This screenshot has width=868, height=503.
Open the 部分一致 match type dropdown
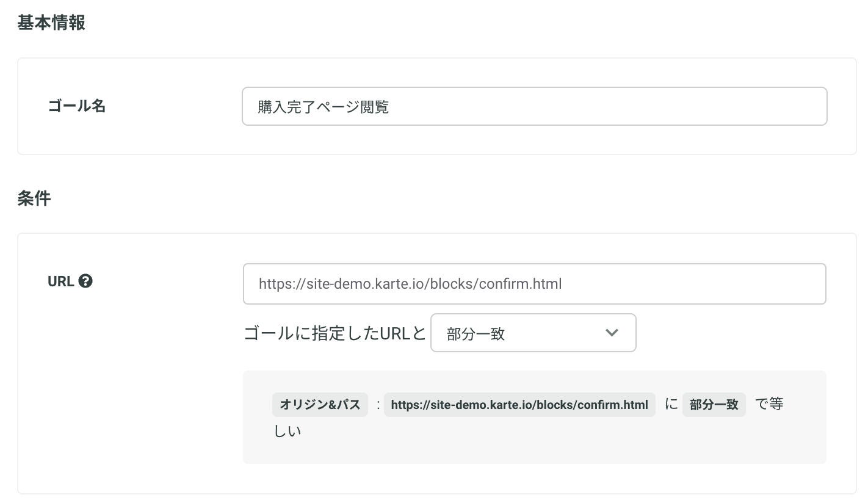(x=533, y=333)
